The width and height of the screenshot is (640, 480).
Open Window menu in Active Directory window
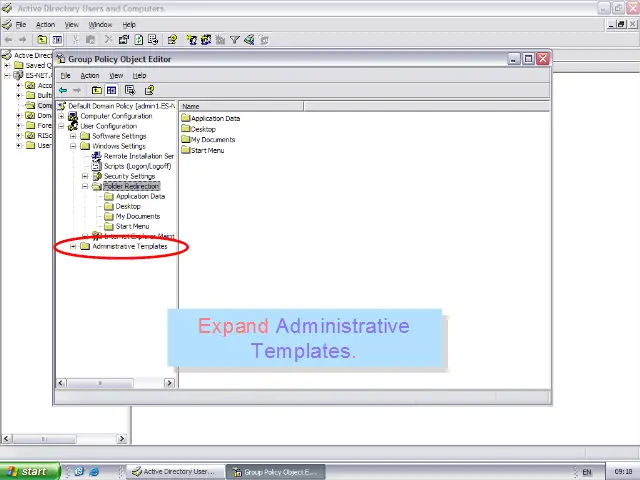point(100,25)
